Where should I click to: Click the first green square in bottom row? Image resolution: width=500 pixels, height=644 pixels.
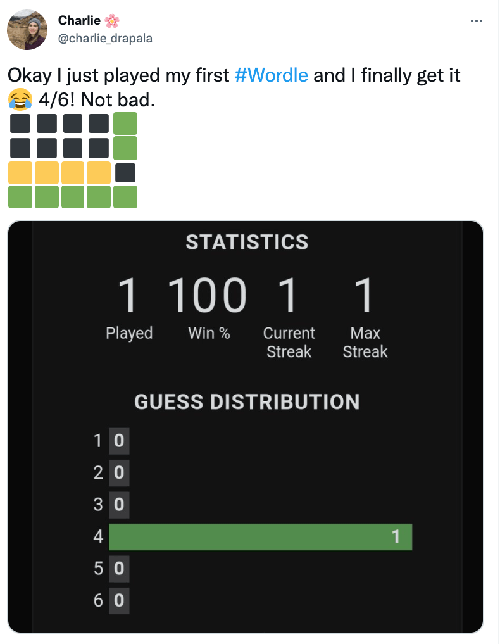[x=20, y=197]
